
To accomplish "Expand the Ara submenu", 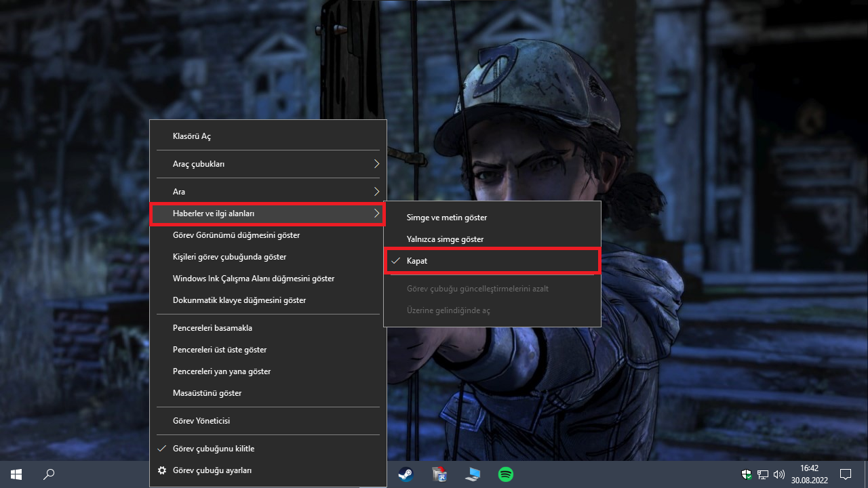I will (x=268, y=192).
